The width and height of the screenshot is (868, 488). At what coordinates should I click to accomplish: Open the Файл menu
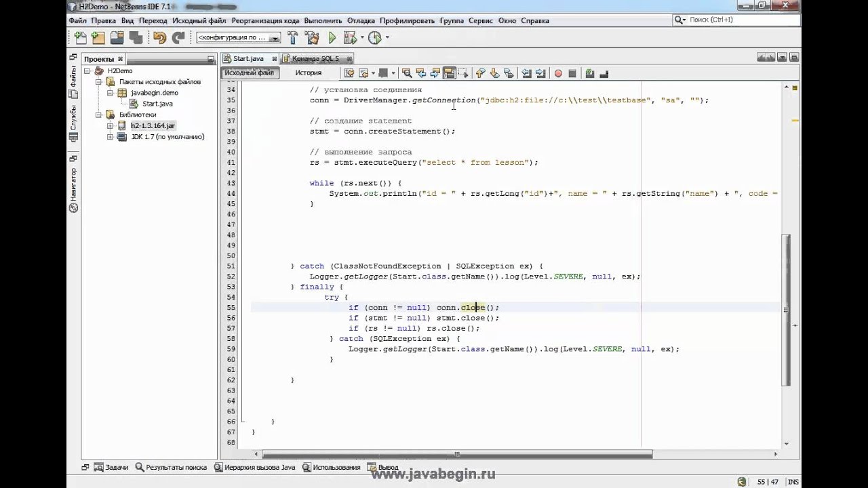pyautogui.click(x=77, y=20)
